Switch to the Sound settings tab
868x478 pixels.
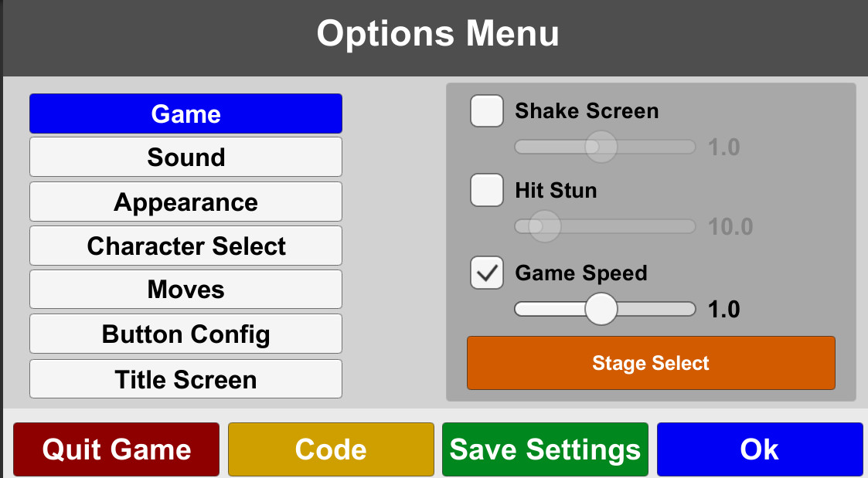coord(186,157)
